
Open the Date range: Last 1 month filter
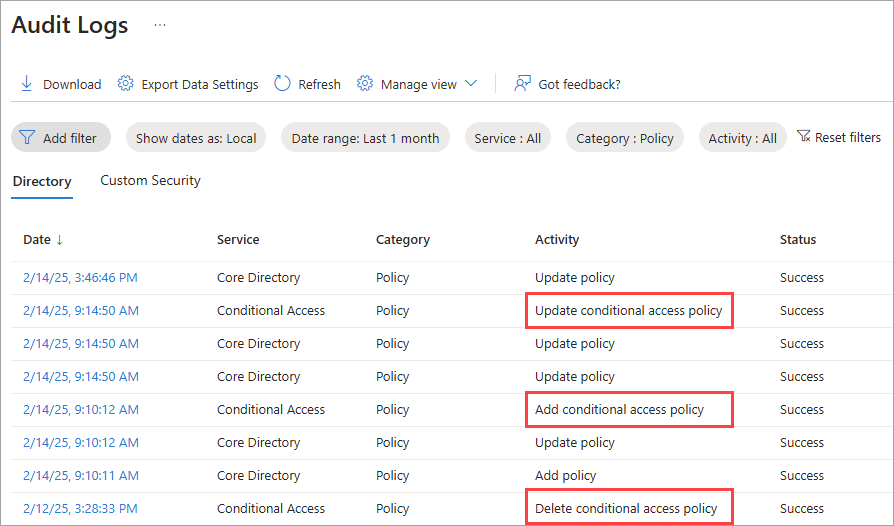pos(365,138)
